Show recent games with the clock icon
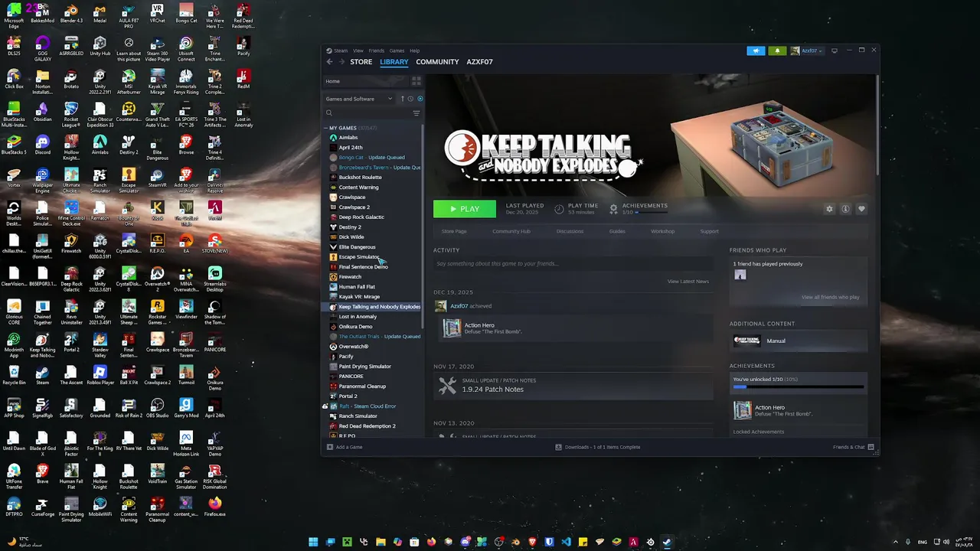 [x=411, y=99]
